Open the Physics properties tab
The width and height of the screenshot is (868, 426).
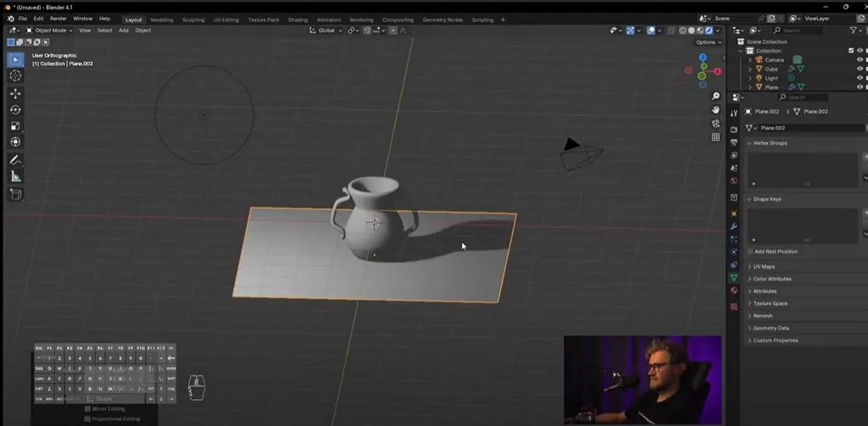click(x=734, y=252)
